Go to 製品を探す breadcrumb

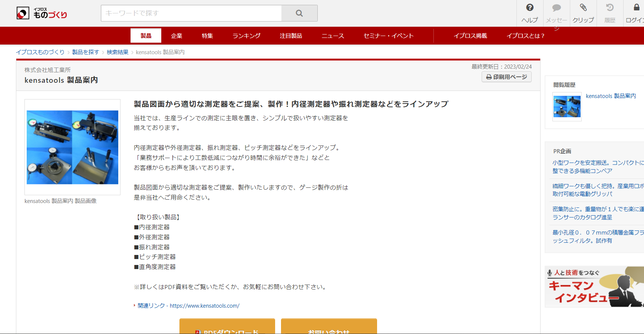tap(86, 52)
